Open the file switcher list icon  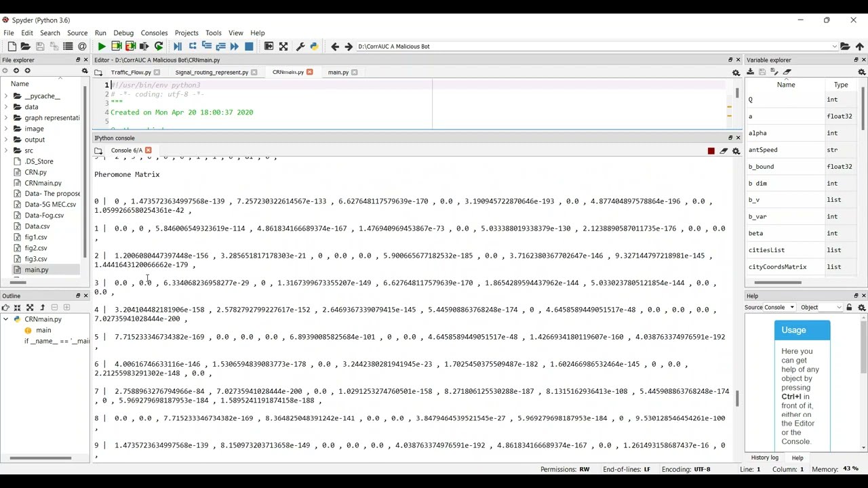(68, 46)
